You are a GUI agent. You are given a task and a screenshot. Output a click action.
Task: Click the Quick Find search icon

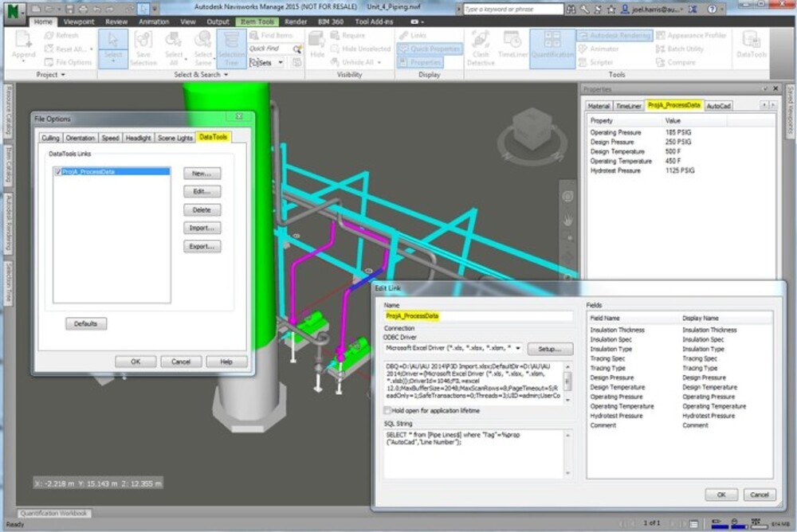click(x=297, y=49)
